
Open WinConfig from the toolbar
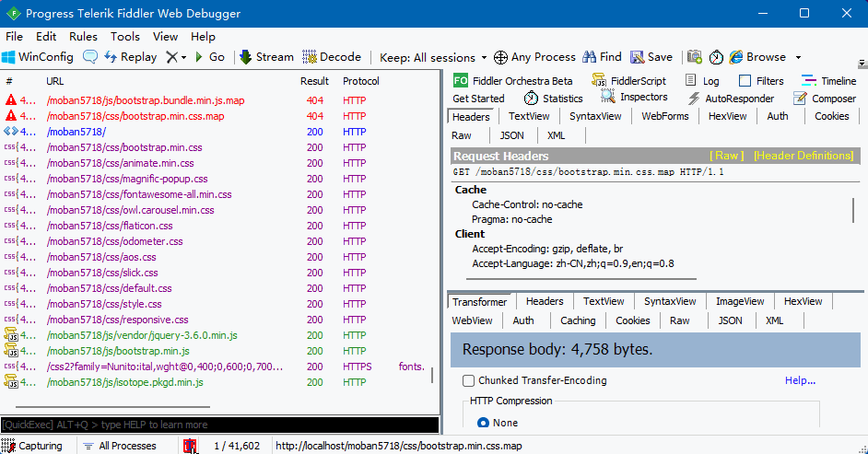point(38,57)
